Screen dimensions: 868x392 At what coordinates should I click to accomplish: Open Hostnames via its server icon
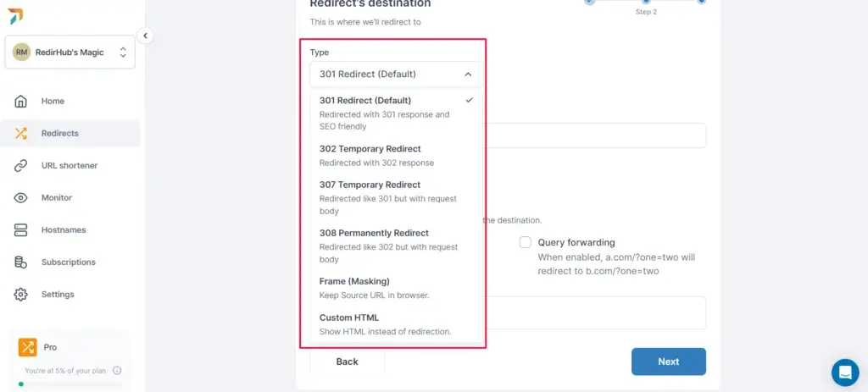[x=20, y=230]
